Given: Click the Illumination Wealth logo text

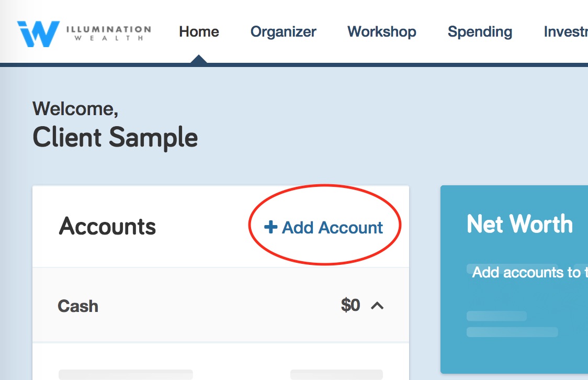Looking at the screenshot, I should pyautogui.click(x=109, y=33).
